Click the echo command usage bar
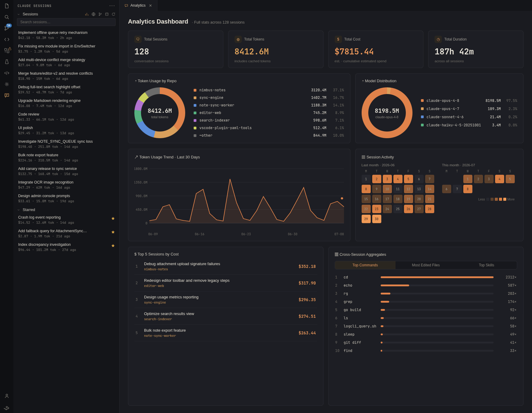 point(437,285)
